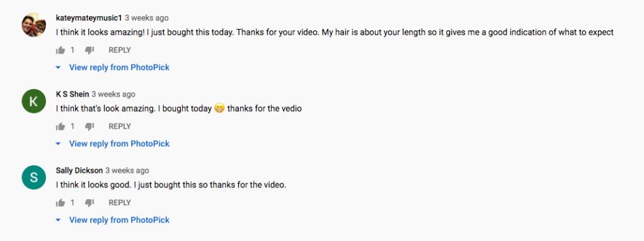Open the kateymateymusic1 channel name link
The width and height of the screenshot is (644, 241).
pos(89,18)
